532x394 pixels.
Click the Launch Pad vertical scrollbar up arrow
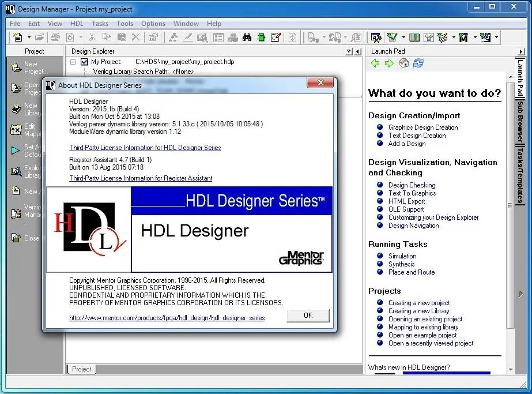pyautogui.click(x=511, y=77)
